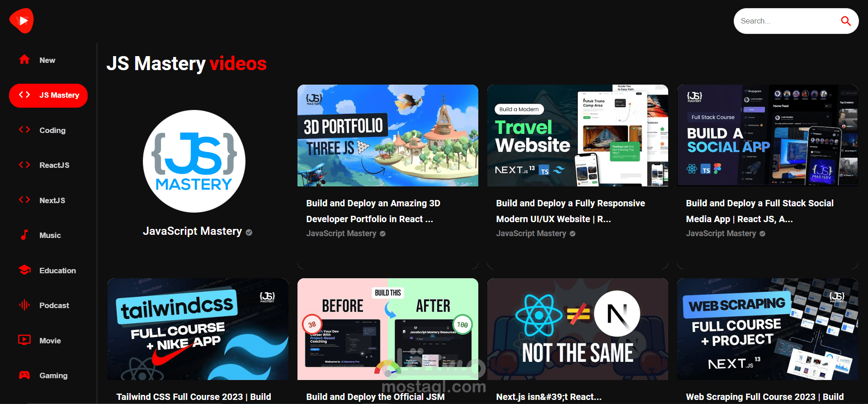Switch to the Coding category
The image size is (868, 404).
(48, 130)
